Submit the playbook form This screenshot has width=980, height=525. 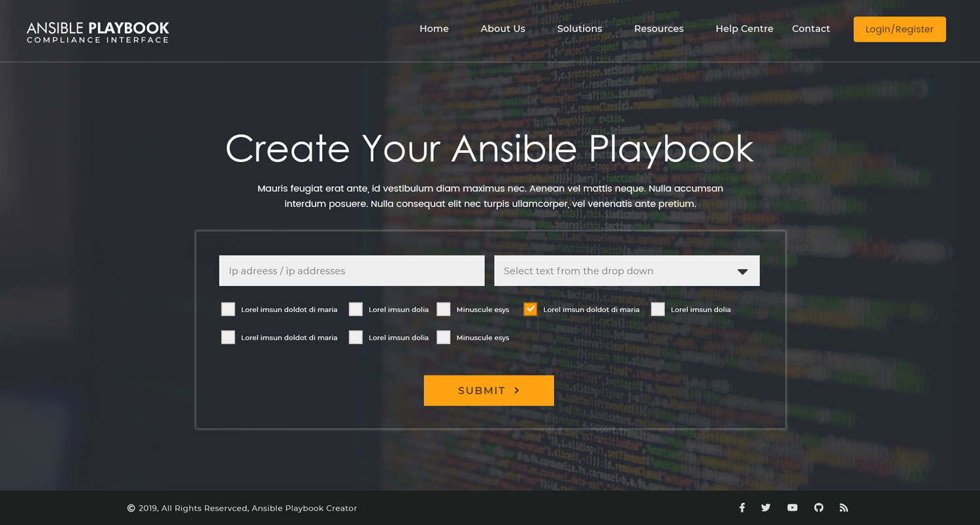(489, 390)
